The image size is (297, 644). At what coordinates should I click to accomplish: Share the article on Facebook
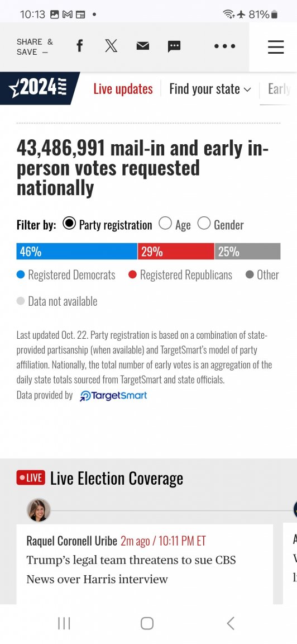coord(80,46)
